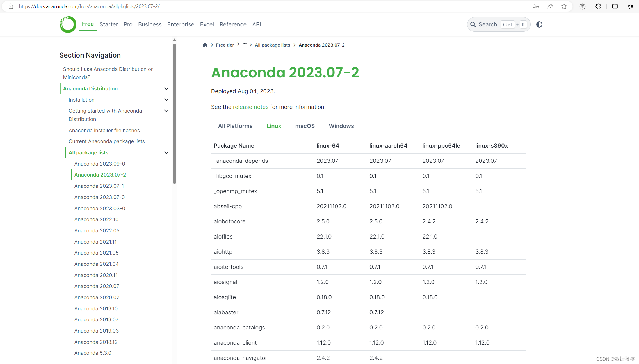Expand the Getting started with Anaconda Distribution chevron

(x=166, y=111)
